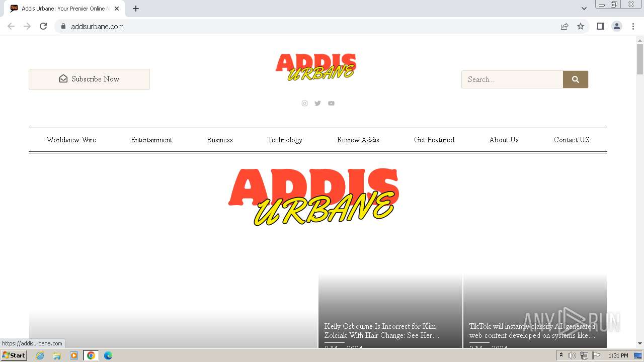Click the scrollbar up arrow
The height and width of the screenshot is (362, 644).
[640, 40]
